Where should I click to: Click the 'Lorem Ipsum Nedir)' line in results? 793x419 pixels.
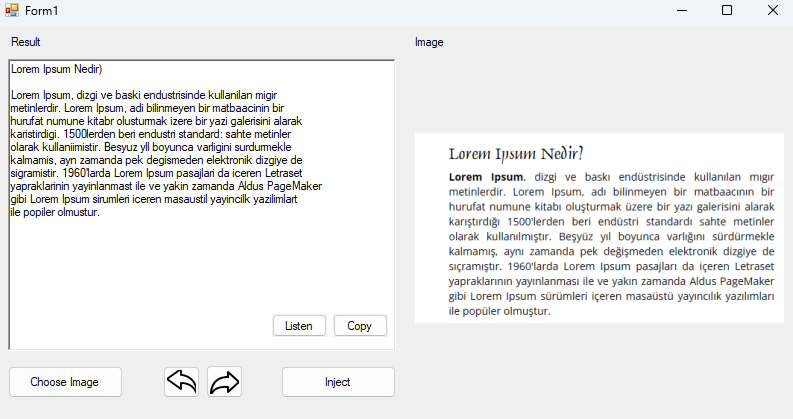pos(57,69)
